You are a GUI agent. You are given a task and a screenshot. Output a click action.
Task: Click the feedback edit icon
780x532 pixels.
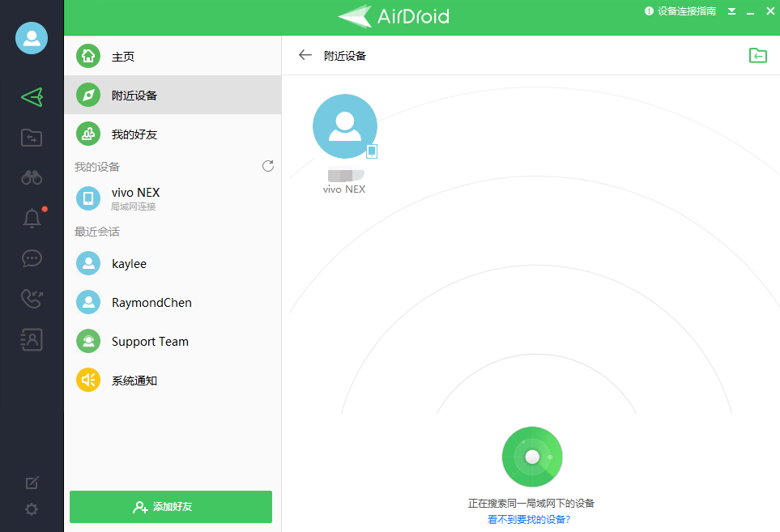[x=32, y=483]
